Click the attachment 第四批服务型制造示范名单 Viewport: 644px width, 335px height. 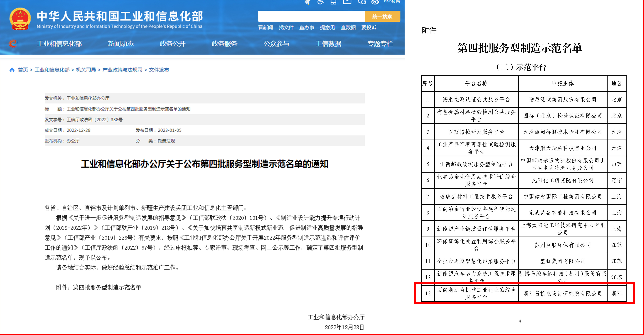(107, 287)
